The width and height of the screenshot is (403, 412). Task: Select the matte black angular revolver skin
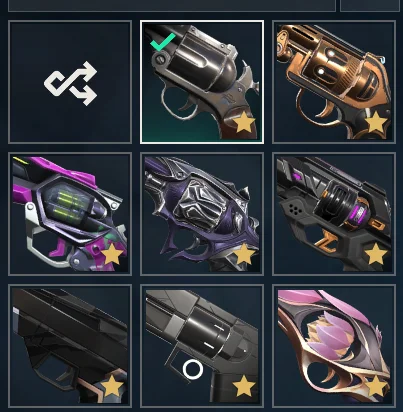click(x=70, y=346)
